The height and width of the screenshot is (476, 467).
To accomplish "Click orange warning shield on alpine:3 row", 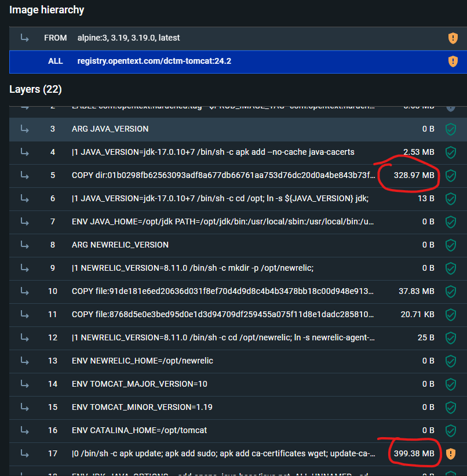I will [453, 38].
